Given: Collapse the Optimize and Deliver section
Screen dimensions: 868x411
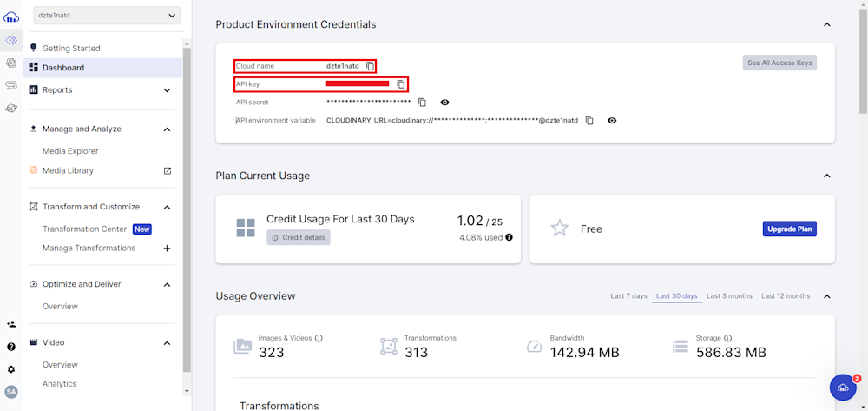Looking at the screenshot, I should click(x=168, y=285).
